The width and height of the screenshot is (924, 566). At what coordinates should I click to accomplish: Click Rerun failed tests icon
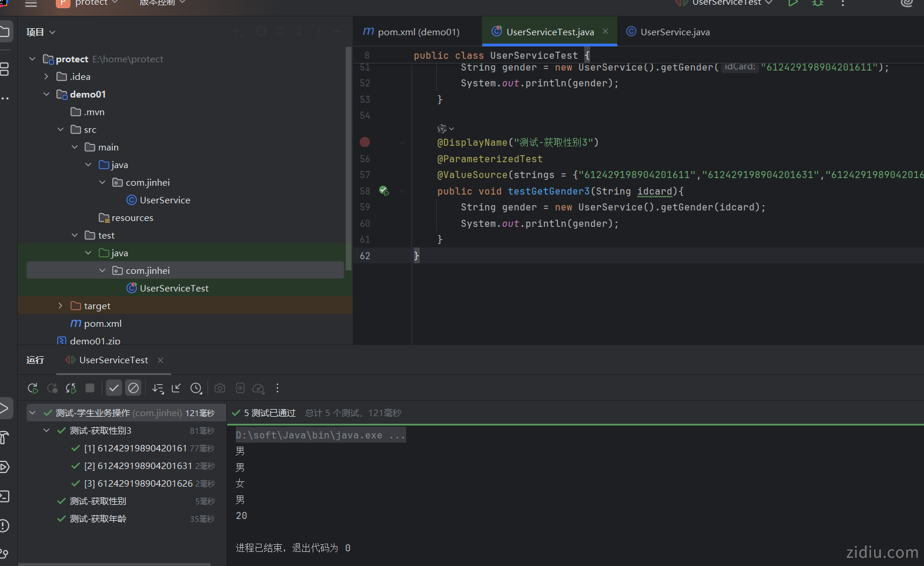[52, 388]
